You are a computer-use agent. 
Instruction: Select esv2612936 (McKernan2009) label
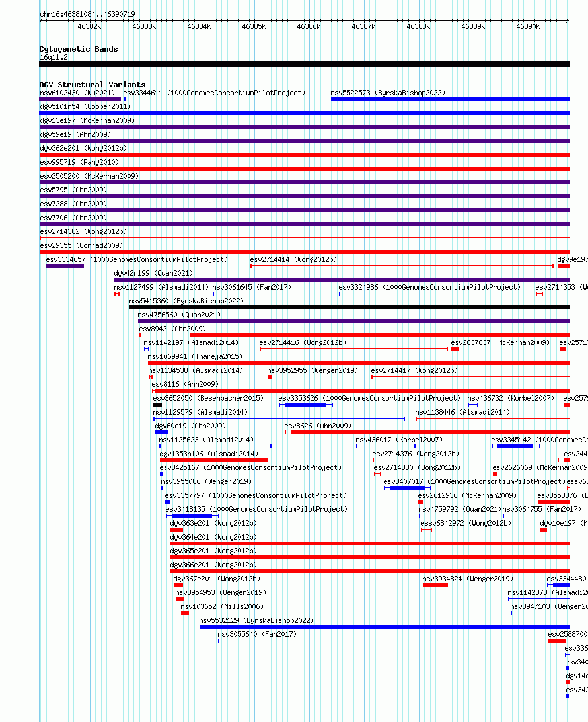[468, 495]
